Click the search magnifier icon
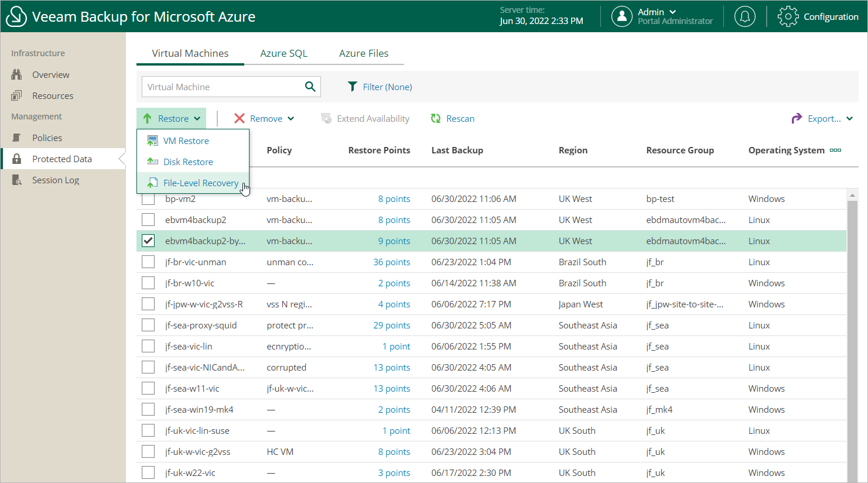Viewport: 868px width, 483px height. tap(310, 87)
